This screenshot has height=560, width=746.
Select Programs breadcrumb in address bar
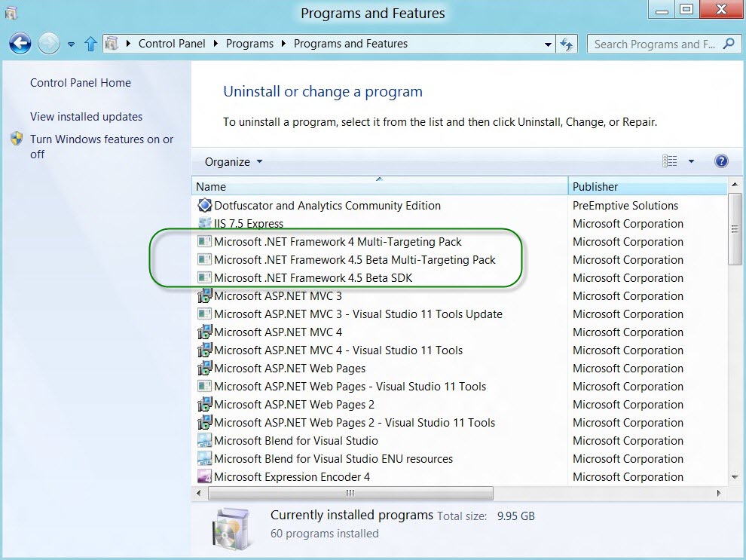click(x=249, y=44)
